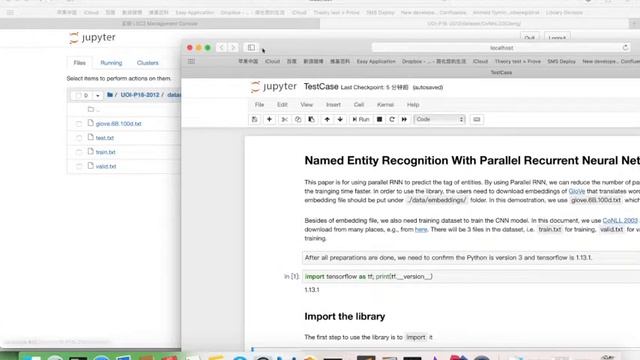
Task: Run the current cell with the Run button
Action: [361, 119]
